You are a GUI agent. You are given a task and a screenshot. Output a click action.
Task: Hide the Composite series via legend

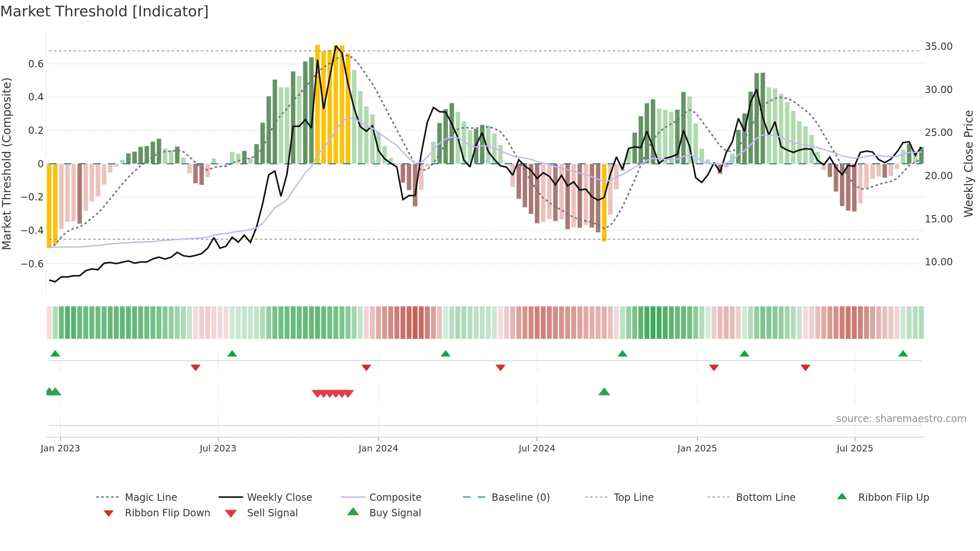pos(381,497)
